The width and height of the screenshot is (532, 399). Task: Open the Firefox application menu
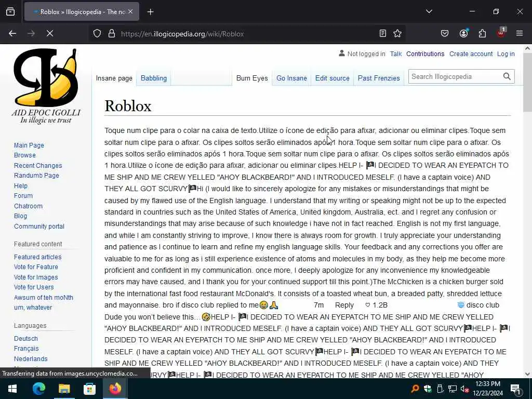(x=519, y=33)
